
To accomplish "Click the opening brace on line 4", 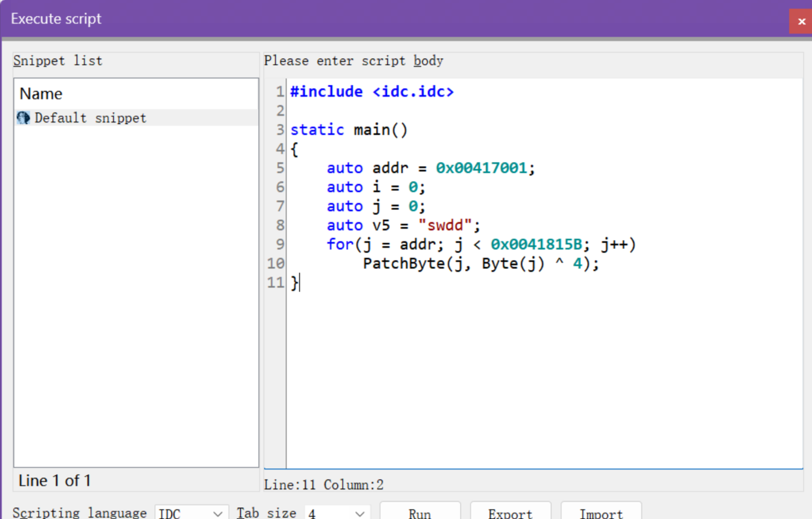I will pyautogui.click(x=294, y=149).
